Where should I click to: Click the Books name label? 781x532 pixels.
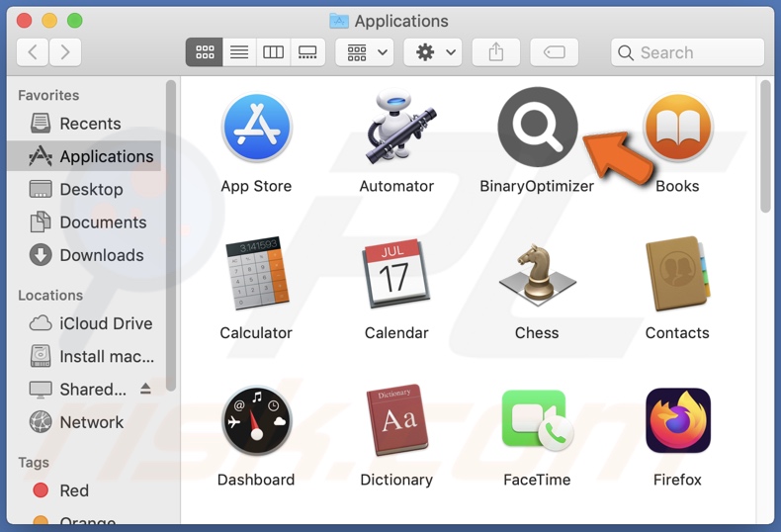677,186
